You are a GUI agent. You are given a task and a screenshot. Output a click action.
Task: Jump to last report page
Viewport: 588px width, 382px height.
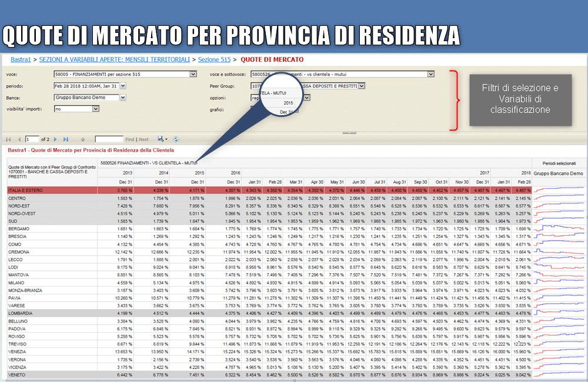[66, 139]
